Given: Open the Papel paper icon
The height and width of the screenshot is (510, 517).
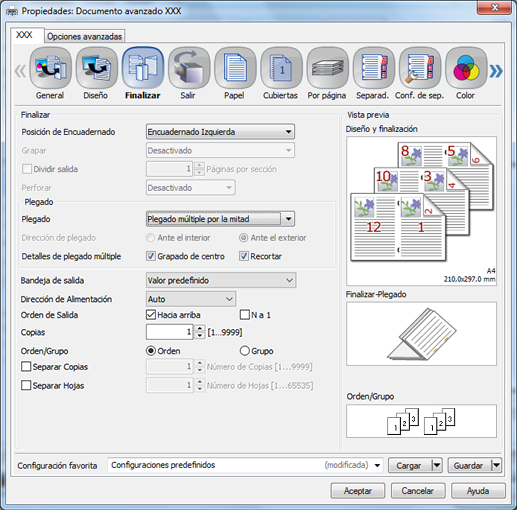Looking at the screenshot, I should coord(235,68).
